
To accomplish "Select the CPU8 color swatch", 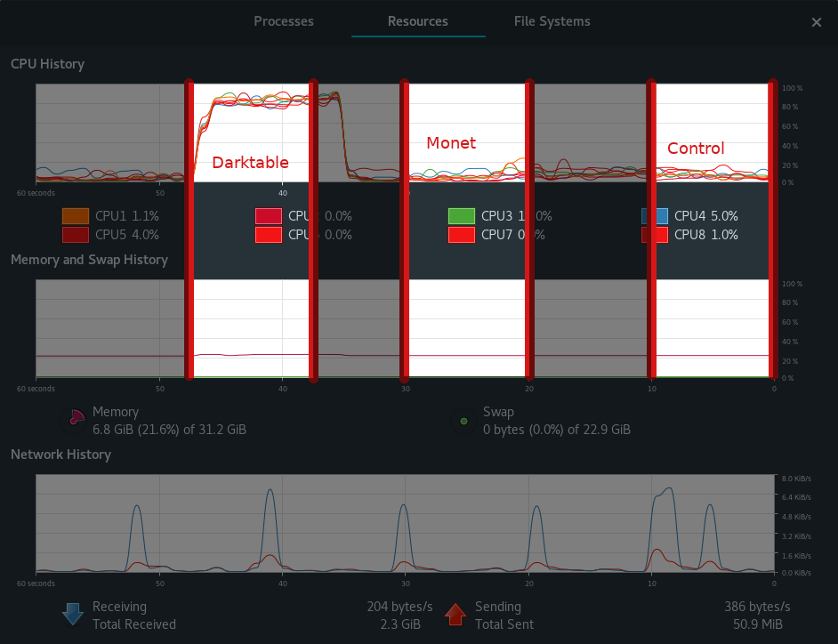I will [x=654, y=235].
